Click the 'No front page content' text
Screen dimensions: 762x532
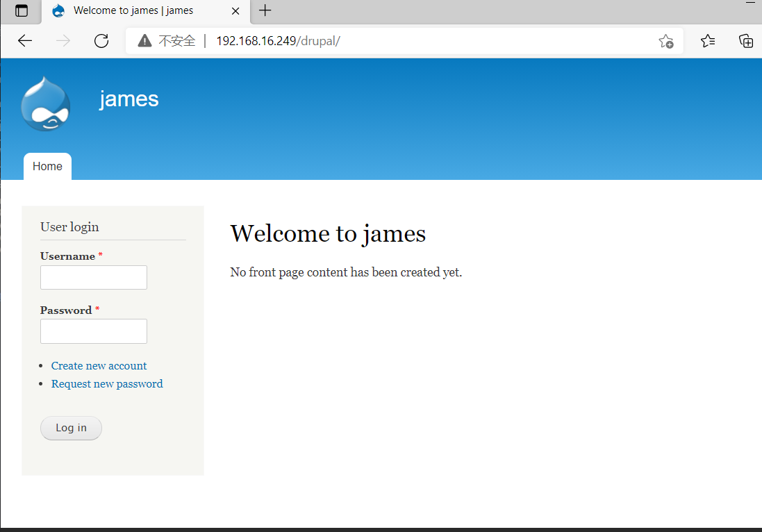[x=346, y=272]
